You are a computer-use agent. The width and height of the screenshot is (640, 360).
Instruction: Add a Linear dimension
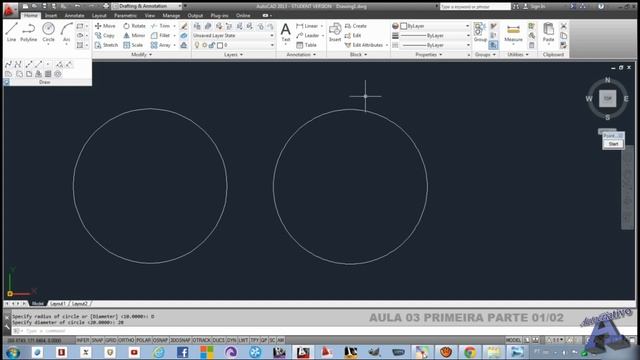pyautogui.click(x=307, y=26)
